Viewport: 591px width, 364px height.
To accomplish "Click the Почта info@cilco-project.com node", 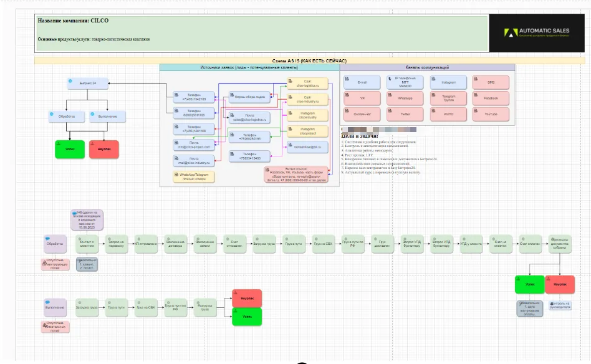I will pyautogui.click(x=194, y=145).
